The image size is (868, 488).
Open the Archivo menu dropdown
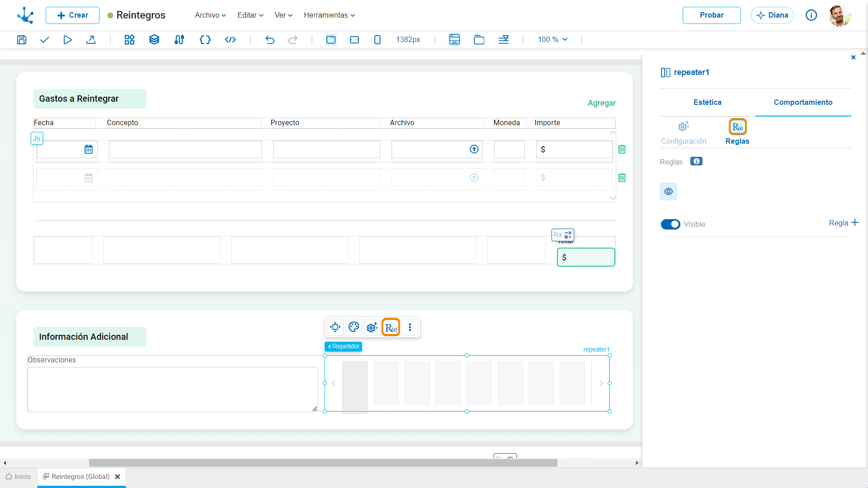[x=210, y=15]
